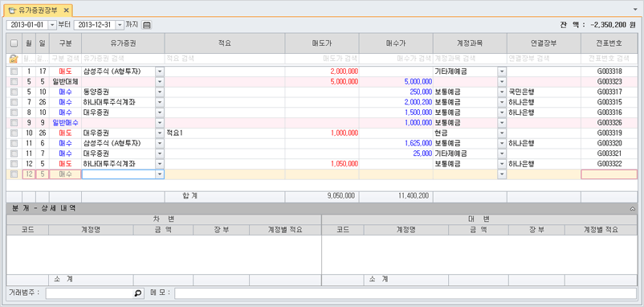Click the 일반매수 구분 cell

[65, 123]
